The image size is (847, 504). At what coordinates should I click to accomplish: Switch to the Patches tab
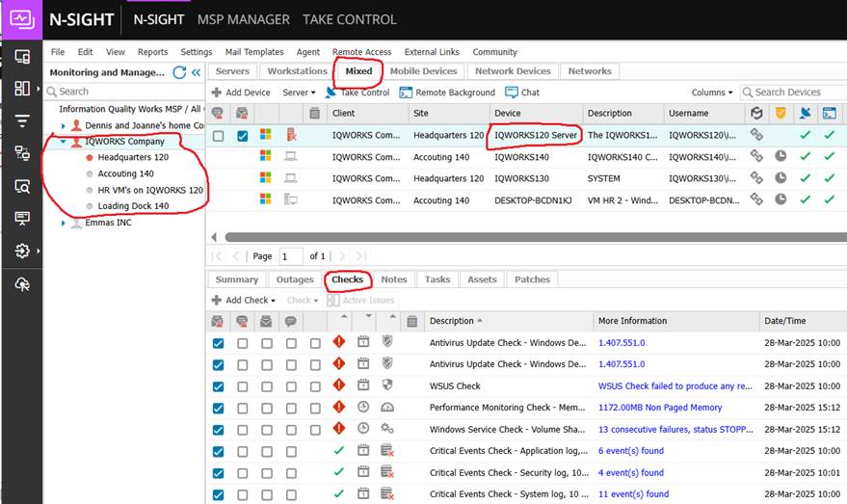coord(532,279)
